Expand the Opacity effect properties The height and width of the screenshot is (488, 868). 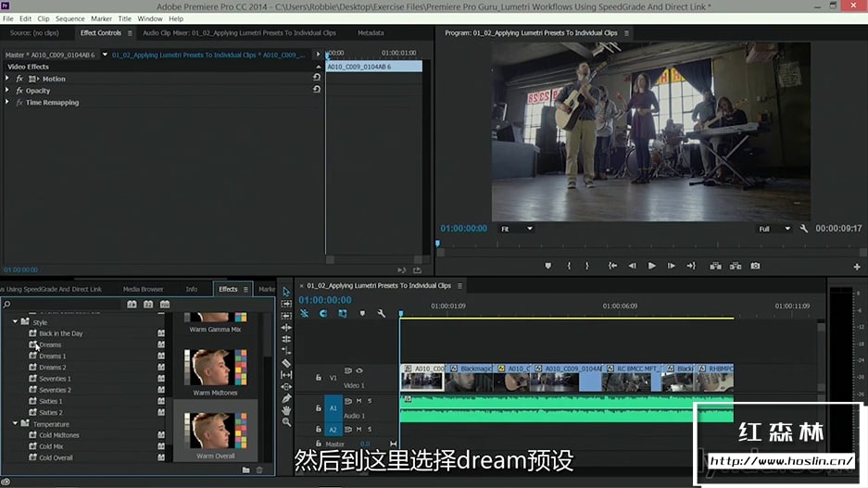click(7, 90)
